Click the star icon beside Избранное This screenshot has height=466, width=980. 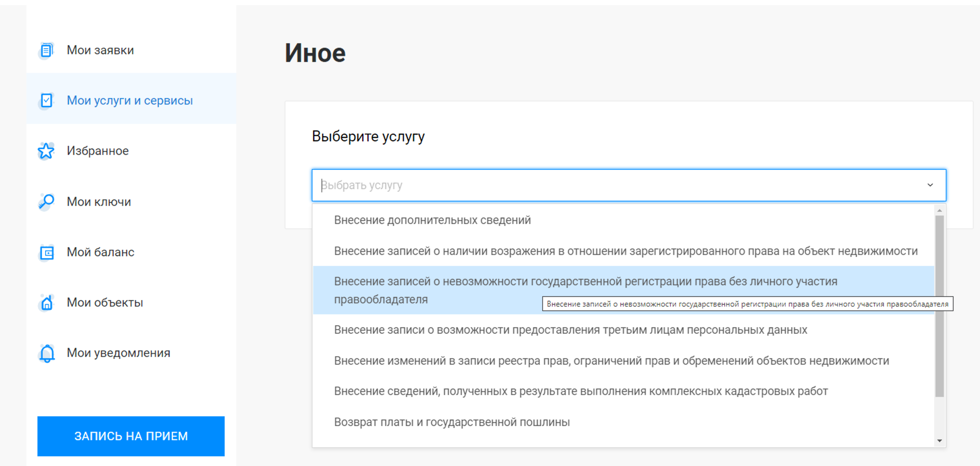pos(46,151)
